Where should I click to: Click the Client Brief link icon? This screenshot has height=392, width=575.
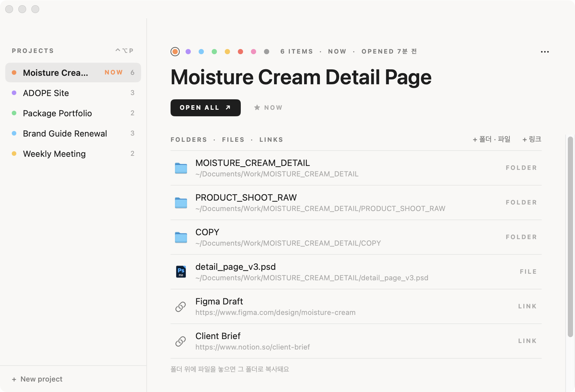point(181,341)
